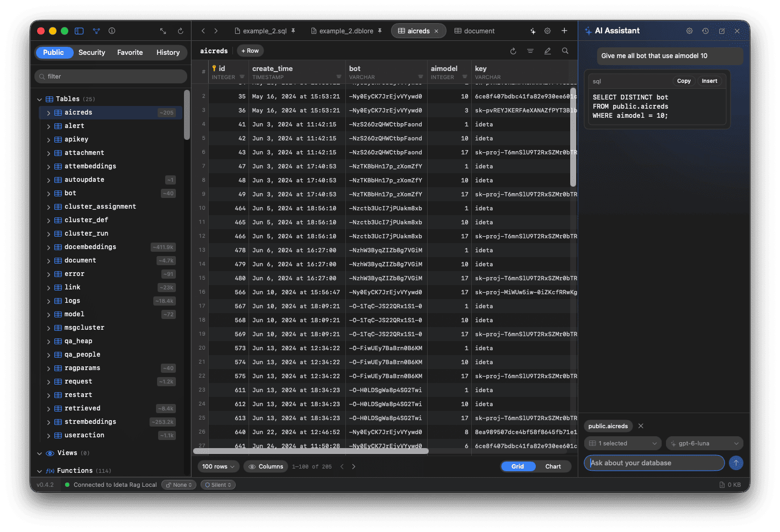The image size is (780, 532).
Task: Insert the generated SQL query
Action: coord(710,81)
